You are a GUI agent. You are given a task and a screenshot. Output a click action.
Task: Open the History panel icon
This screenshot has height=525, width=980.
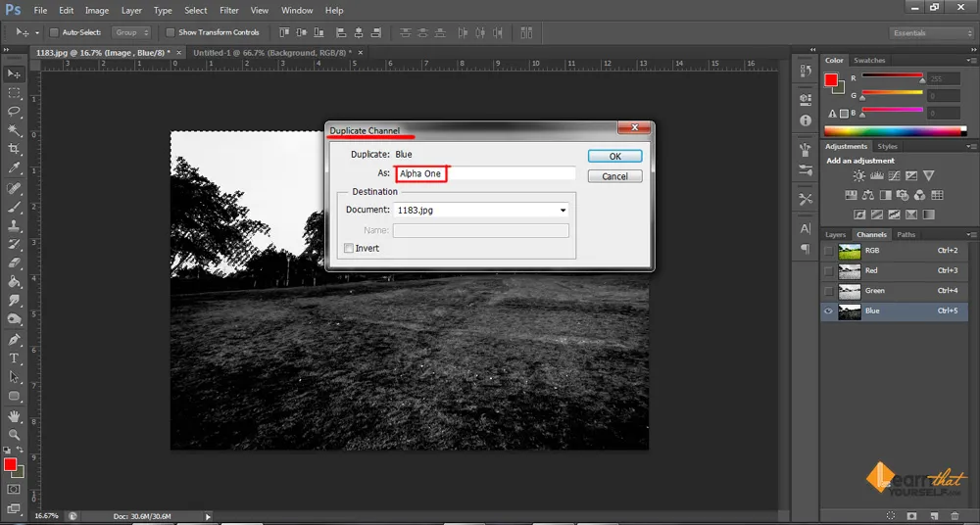pyautogui.click(x=806, y=71)
